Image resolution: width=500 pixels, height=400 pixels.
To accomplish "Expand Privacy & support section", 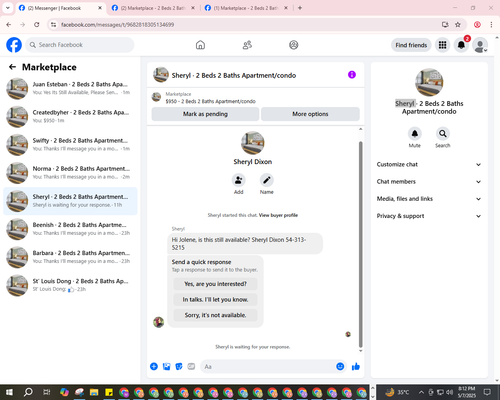I will [x=429, y=216].
